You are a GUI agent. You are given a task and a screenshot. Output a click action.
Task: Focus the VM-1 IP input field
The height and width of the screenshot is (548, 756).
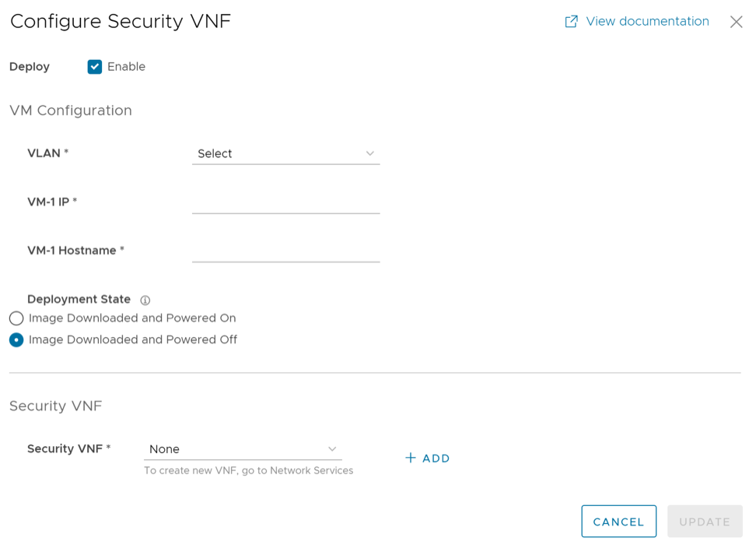[285, 202]
